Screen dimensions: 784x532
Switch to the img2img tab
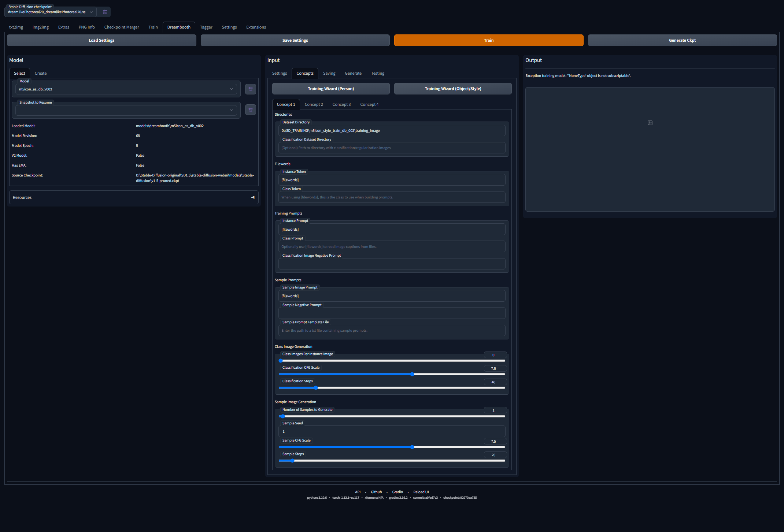tap(41, 27)
